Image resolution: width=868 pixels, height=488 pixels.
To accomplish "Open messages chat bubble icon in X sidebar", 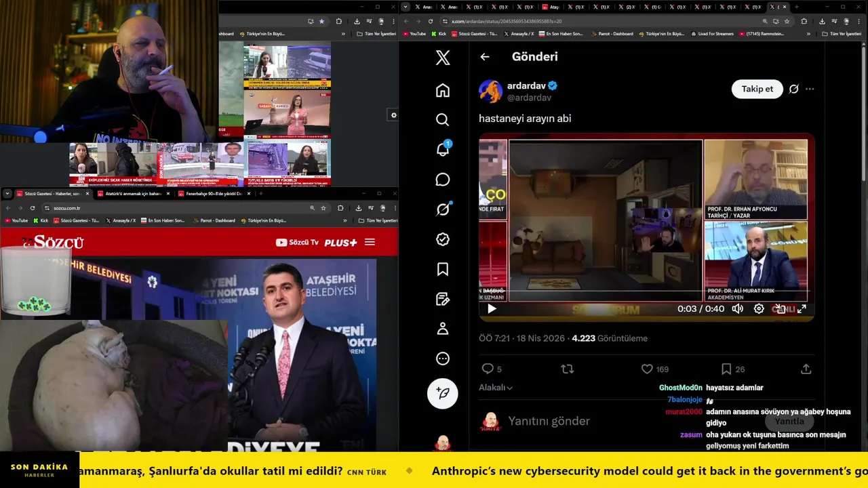I will [443, 180].
